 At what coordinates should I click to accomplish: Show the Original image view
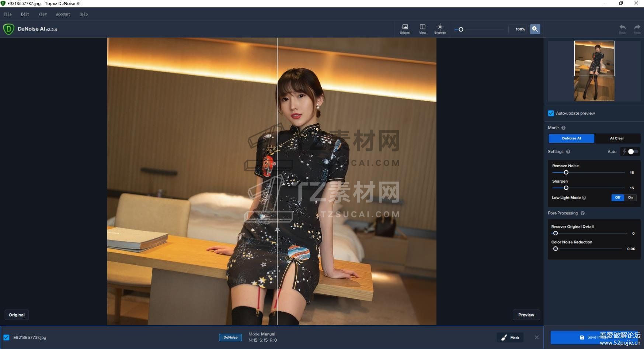(x=405, y=29)
